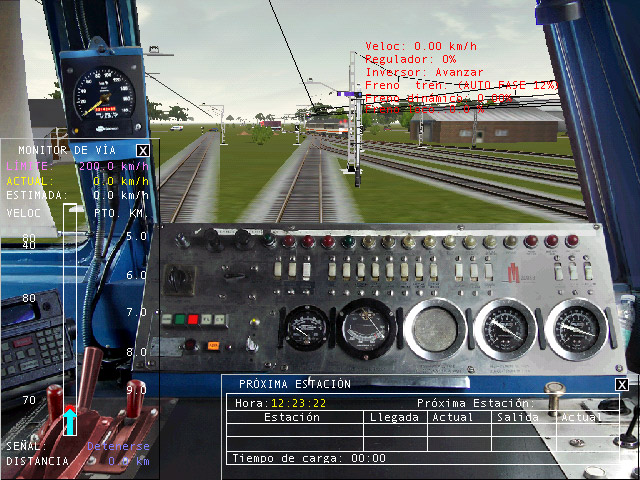Click the cyan arrow marker in the track monitor
The height and width of the screenshot is (480, 640).
click(70, 421)
